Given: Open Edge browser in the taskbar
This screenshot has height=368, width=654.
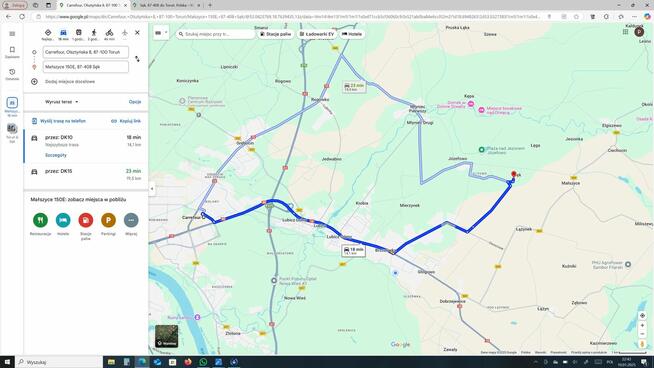Looking at the screenshot, I should (x=142, y=362).
